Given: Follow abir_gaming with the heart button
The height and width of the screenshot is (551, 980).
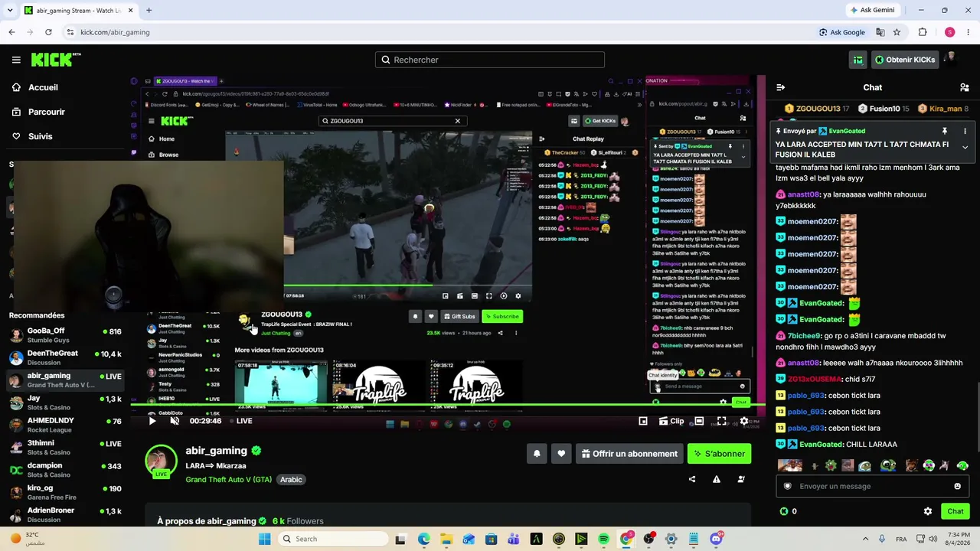Looking at the screenshot, I should point(561,454).
